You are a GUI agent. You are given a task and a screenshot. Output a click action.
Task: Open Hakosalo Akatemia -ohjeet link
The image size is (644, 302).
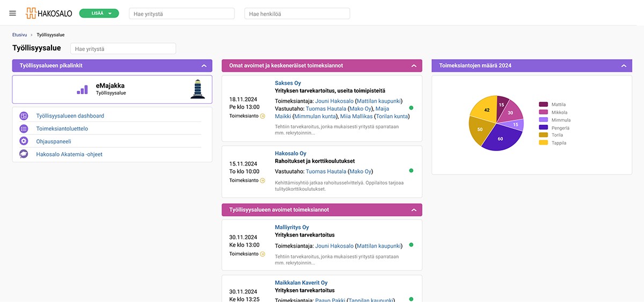pos(69,154)
